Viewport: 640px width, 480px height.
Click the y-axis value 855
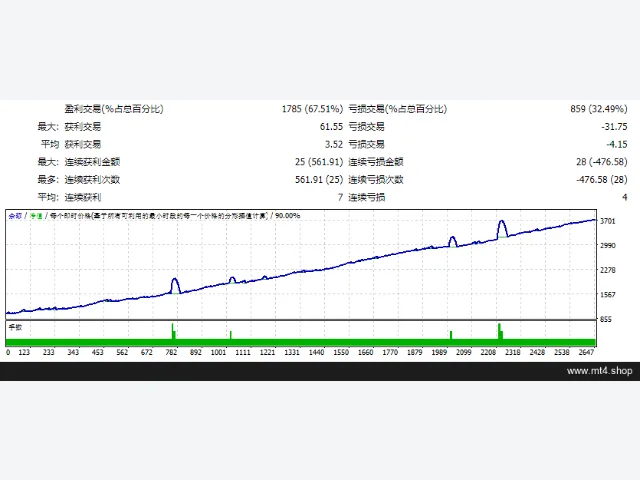click(x=606, y=319)
